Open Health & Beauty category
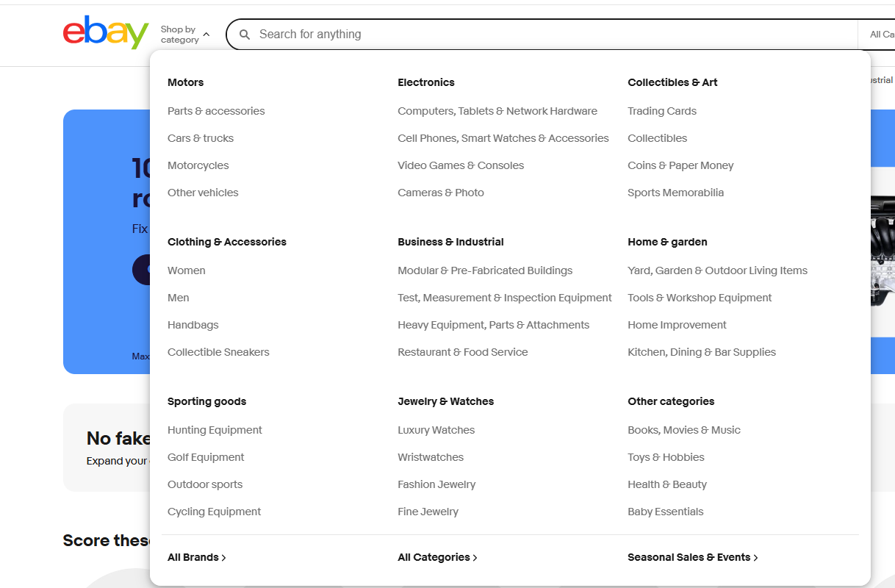This screenshot has height=588, width=895. coord(667,484)
